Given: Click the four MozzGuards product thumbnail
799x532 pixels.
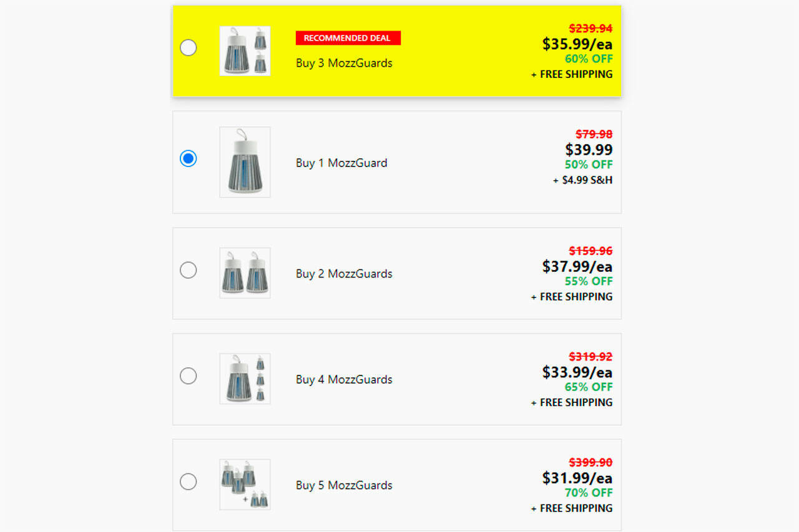Looking at the screenshot, I should [245, 379].
